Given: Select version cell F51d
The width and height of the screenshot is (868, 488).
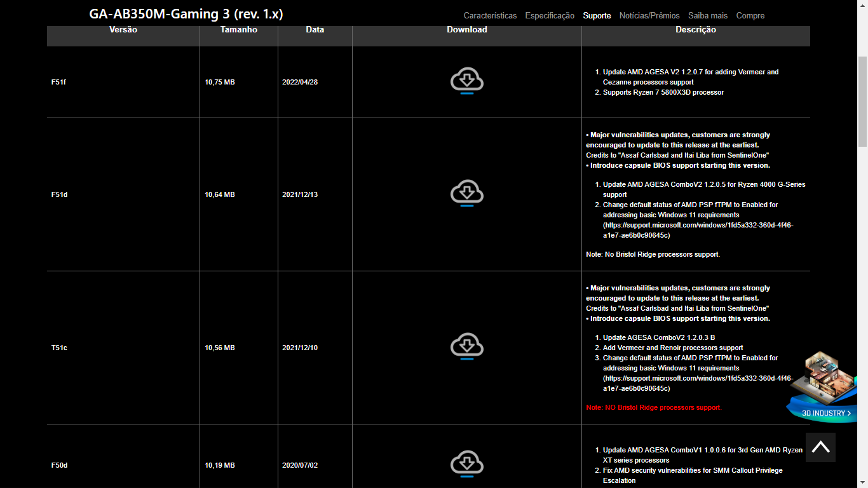Looking at the screenshot, I should [59, 194].
